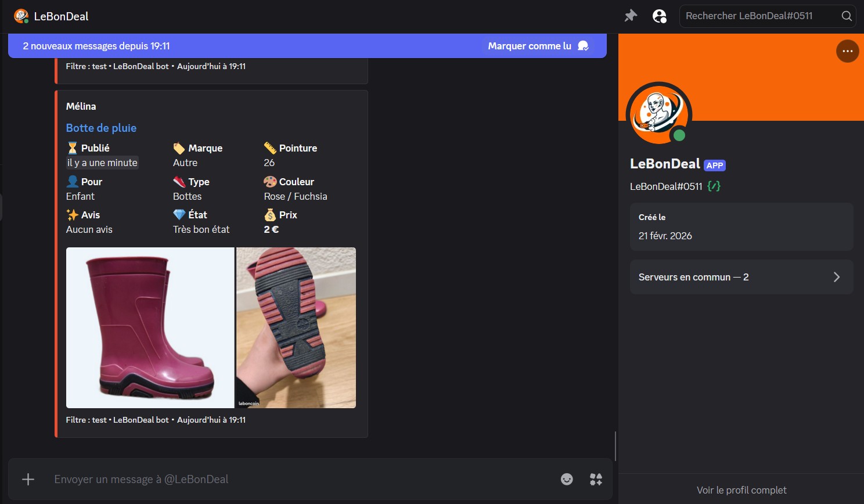The height and width of the screenshot is (504, 864).
Task: Expand the Serveurs en commun chevron
Action: click(837, 277)
